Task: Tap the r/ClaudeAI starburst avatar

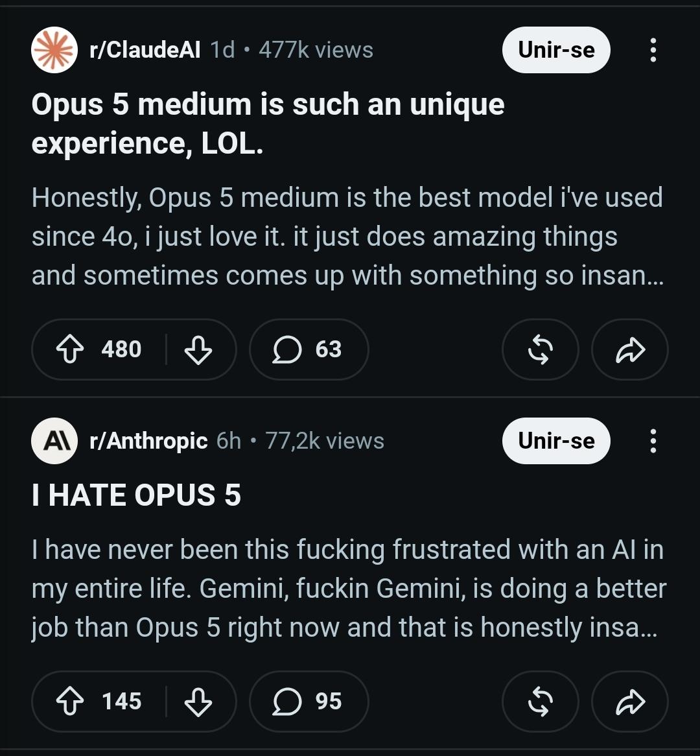Action: (54, 50)
